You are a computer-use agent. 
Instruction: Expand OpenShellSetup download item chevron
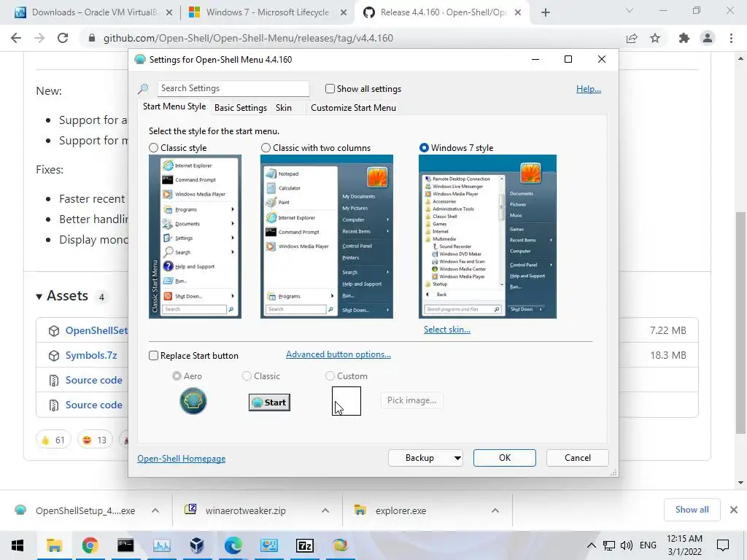(x=155, y=510)
